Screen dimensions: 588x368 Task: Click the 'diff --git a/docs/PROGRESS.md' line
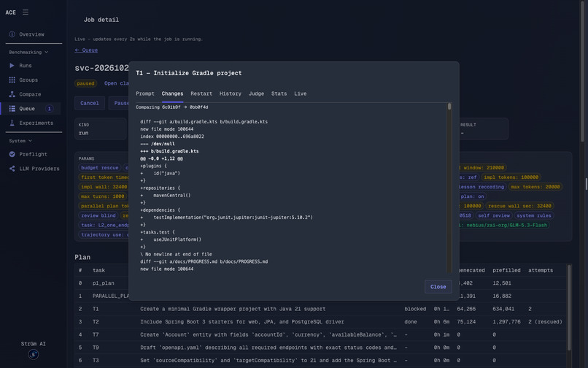204,261
